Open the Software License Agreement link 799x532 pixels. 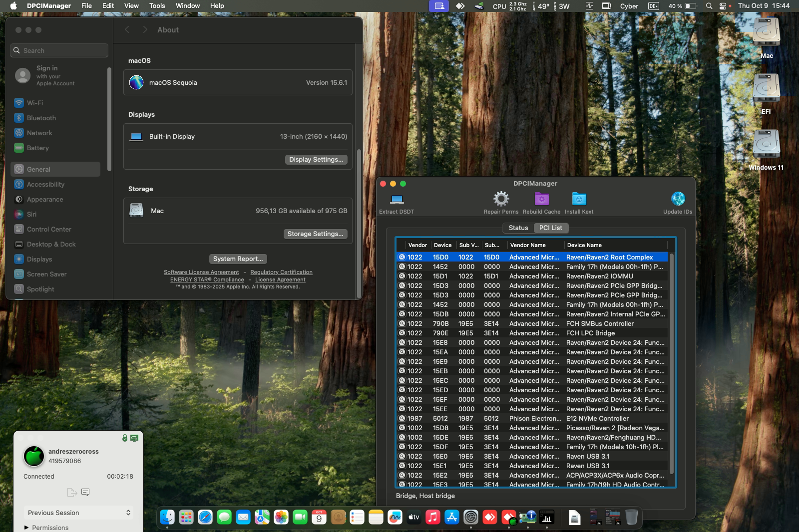pos(202,272)
